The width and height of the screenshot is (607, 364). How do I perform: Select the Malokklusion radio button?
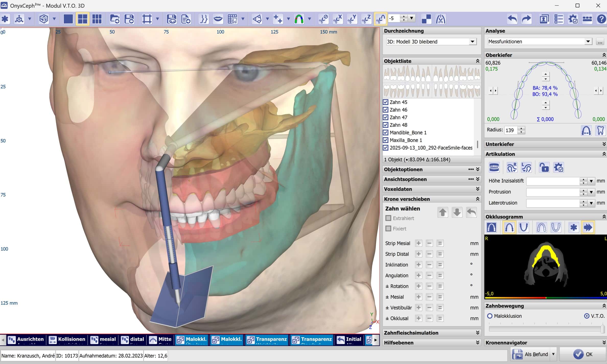pyautogui.click(x=490, y=316)
